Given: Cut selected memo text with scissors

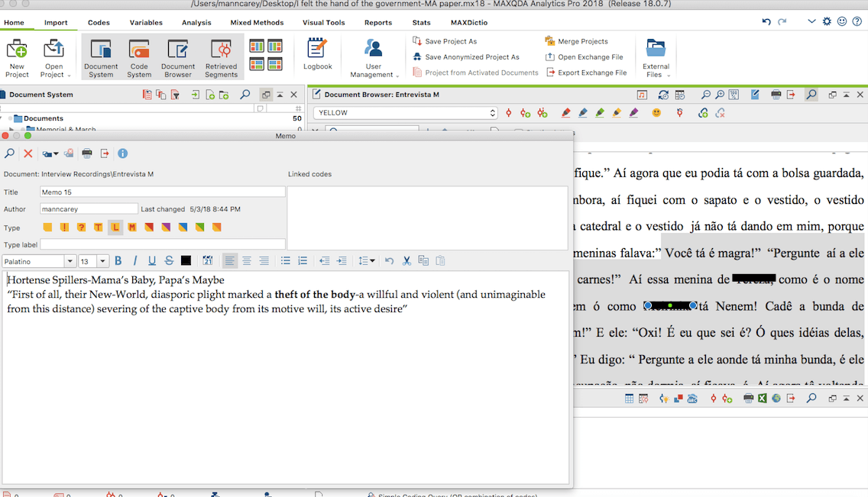Looking at the screenshot, I should [x=406, y=260].
